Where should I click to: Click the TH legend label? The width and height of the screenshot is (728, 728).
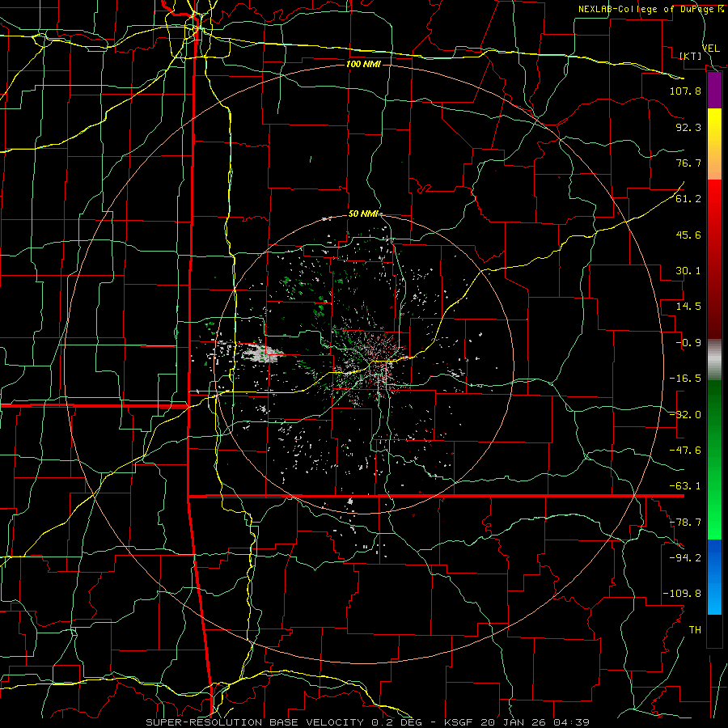tap(695, 629)
